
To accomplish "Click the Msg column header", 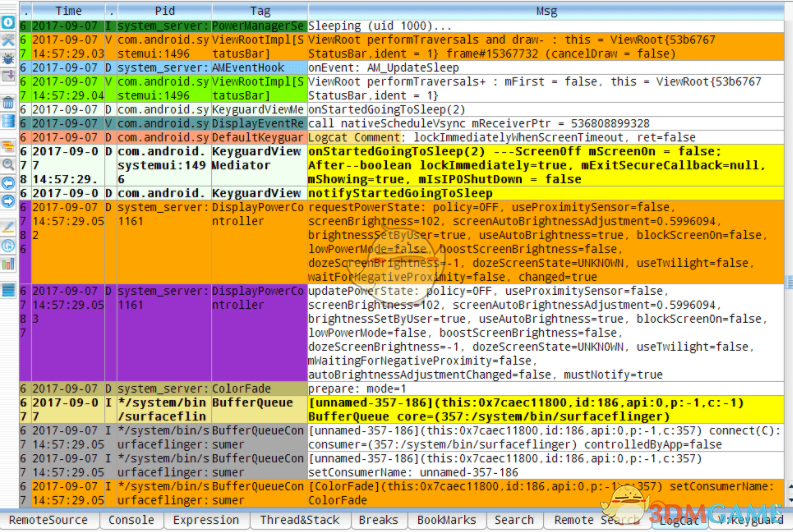I will point(546,11).
